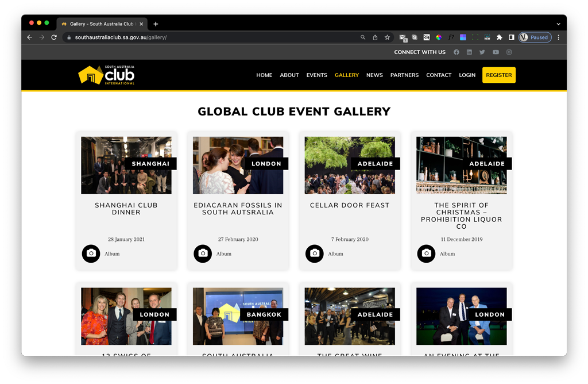The image size is (588, 384).
Task: Go to the HOME menu item
Action: [264, 75]
